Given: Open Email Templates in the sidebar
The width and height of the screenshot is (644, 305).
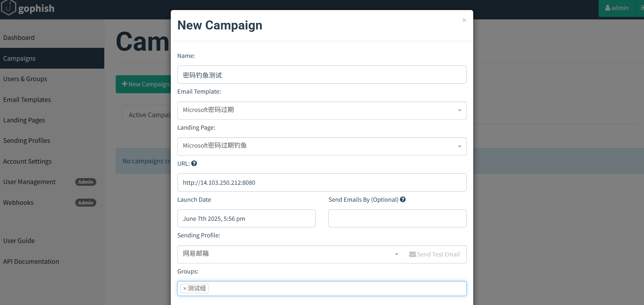Looking at the screenshot, I should [x=27, y=100].
